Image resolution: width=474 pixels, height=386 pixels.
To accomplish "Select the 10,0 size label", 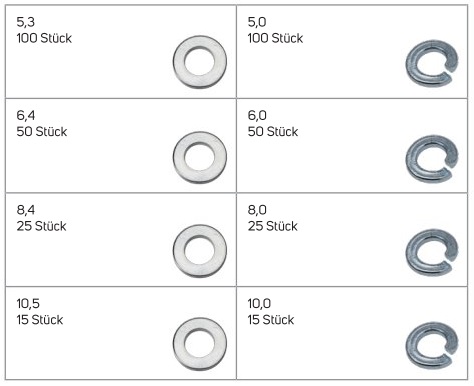I will click(259, 304).
